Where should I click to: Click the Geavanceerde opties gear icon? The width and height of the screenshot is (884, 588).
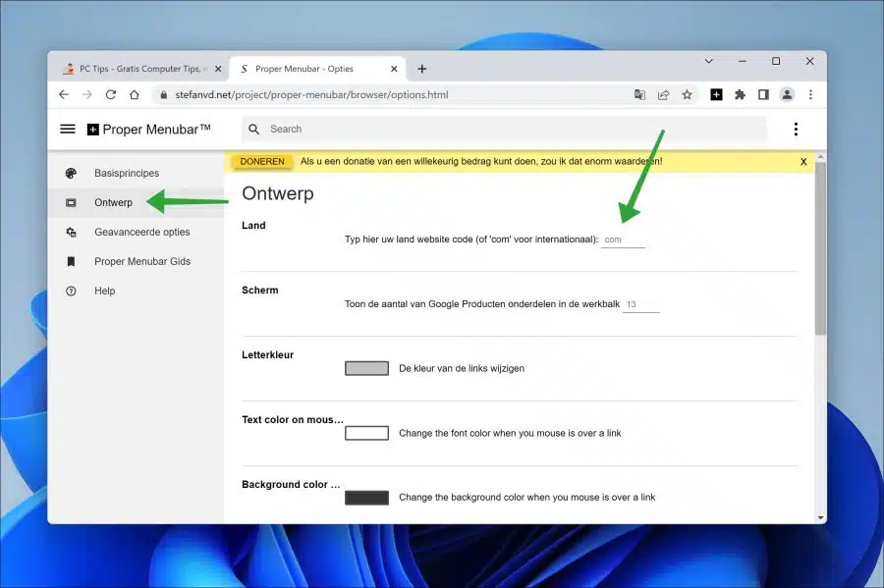click(x=71, y=232)
